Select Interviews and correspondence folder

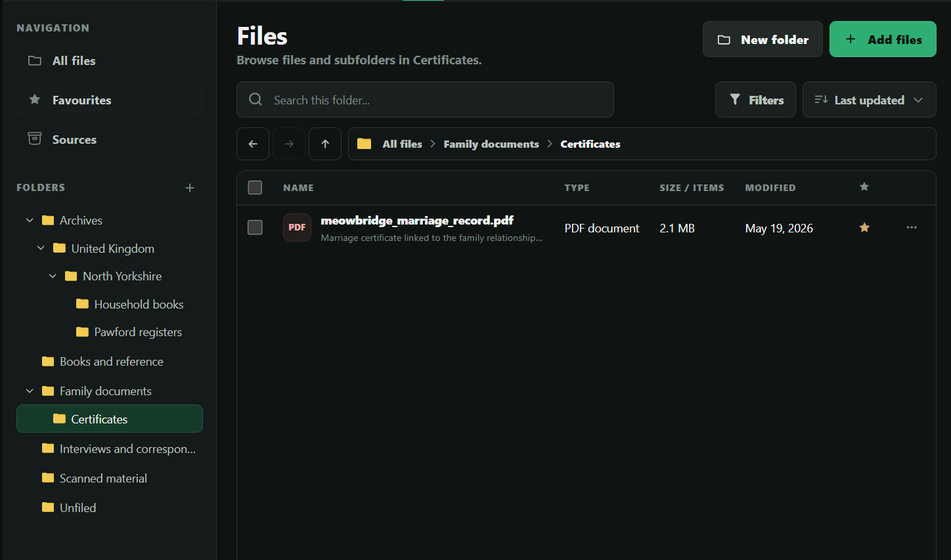(x=127, y=448)
